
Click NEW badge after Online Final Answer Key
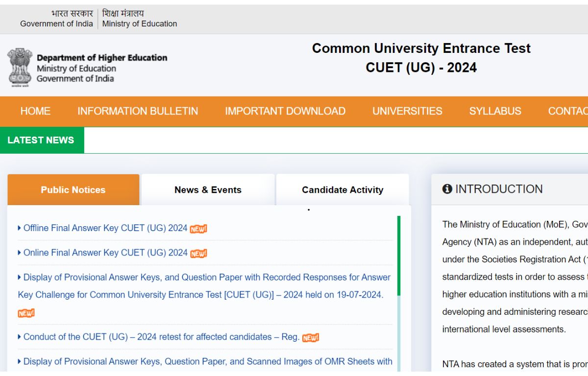[198, 253]
